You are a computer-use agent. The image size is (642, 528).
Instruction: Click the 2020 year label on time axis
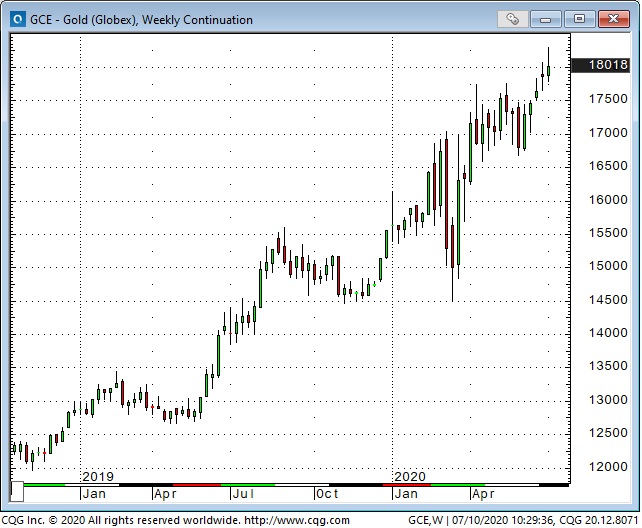(410, 476)
